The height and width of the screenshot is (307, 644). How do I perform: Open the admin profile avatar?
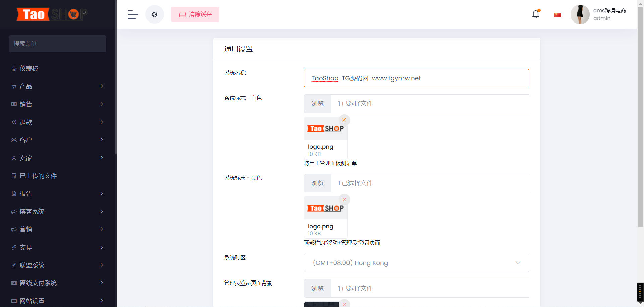580,14
